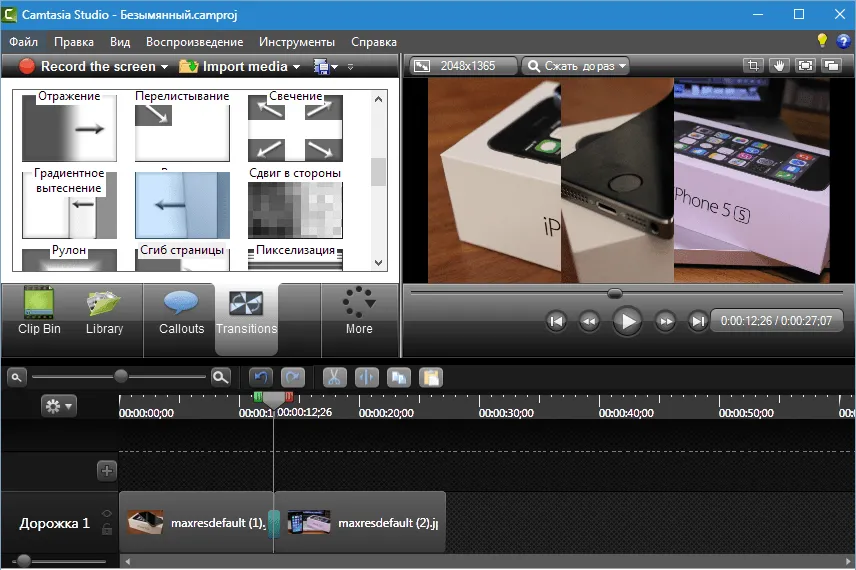The image size is (856, 570).
Task: Click the preview playhead seek slider
Action: 615,293
